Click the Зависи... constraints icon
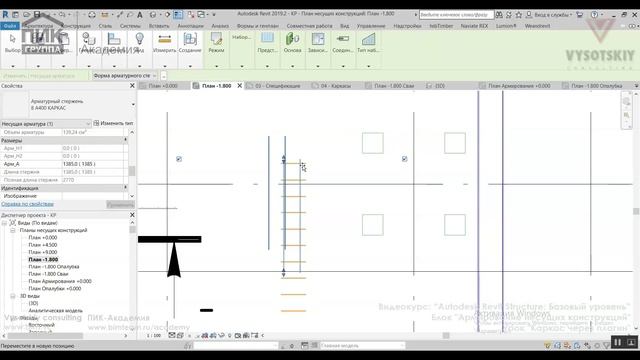Viewport: 640px width, 360px height. [318, 39]
